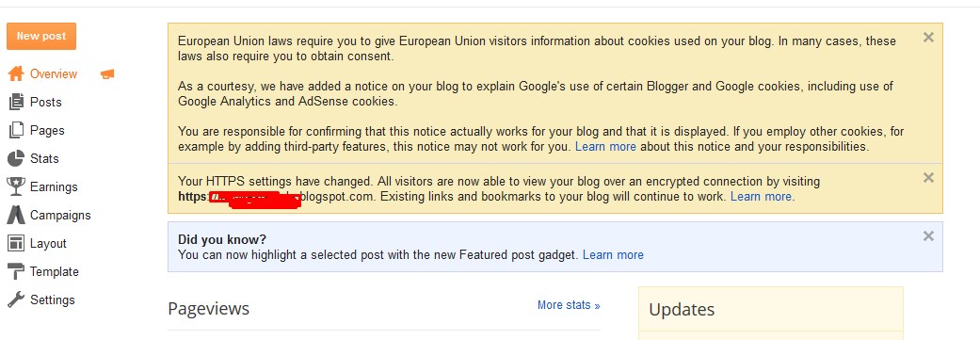The height and width of the screenshot is (340, 980).
Task: Dismiss the EU cookies notice
Action: coord(928,38)
